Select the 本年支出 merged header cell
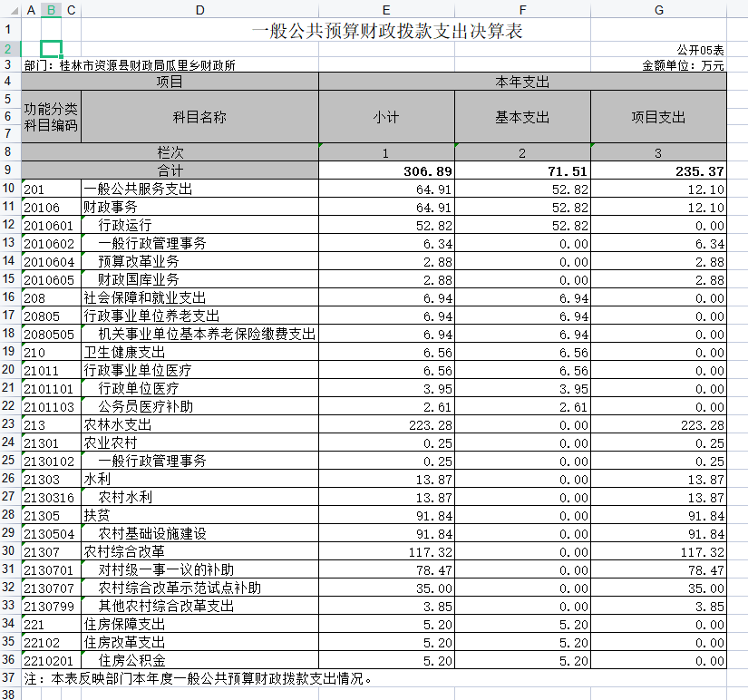The width and height of the screenshot is (748, 700). (522, 82)
